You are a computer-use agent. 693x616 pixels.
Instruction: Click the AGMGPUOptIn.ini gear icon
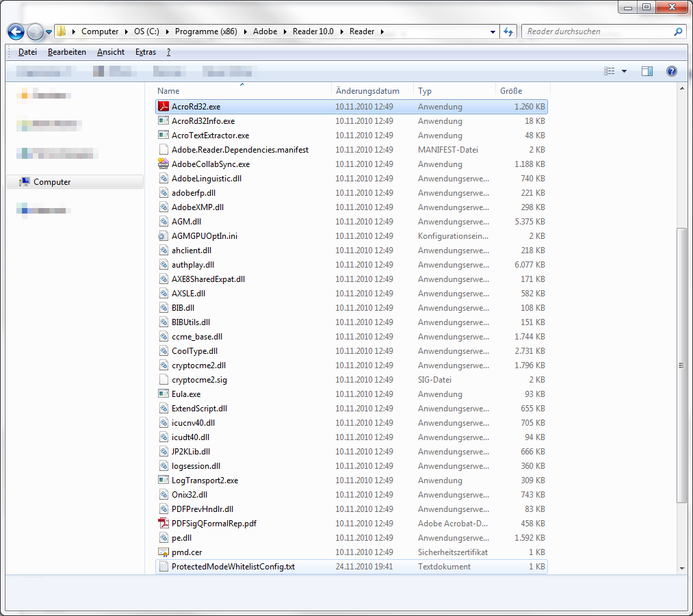tap(164, 235)
